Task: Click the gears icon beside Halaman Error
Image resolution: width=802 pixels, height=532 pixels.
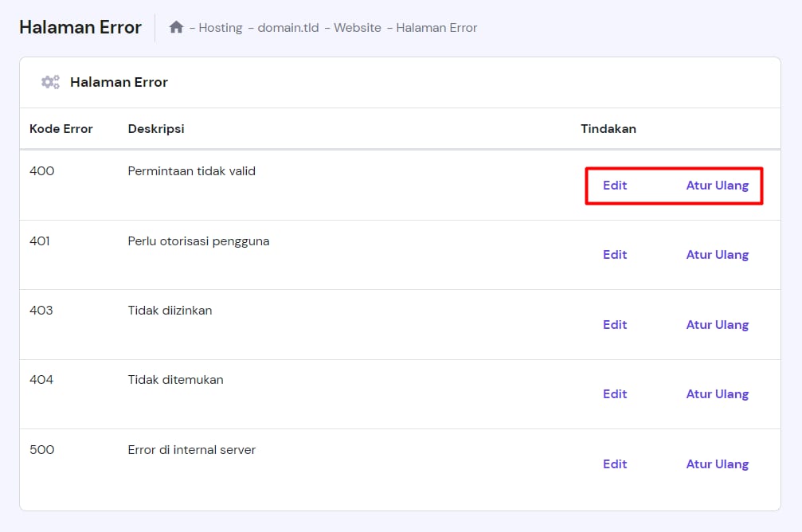Action: [50, 82]
